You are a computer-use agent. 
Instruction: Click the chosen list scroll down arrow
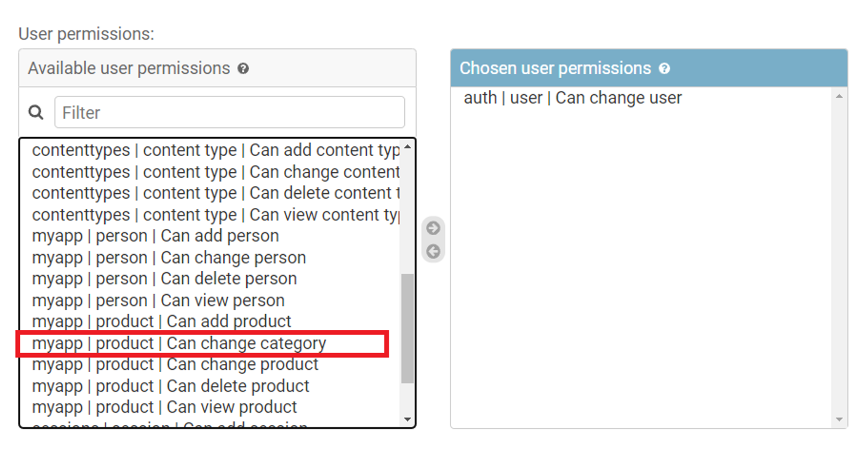839,419
